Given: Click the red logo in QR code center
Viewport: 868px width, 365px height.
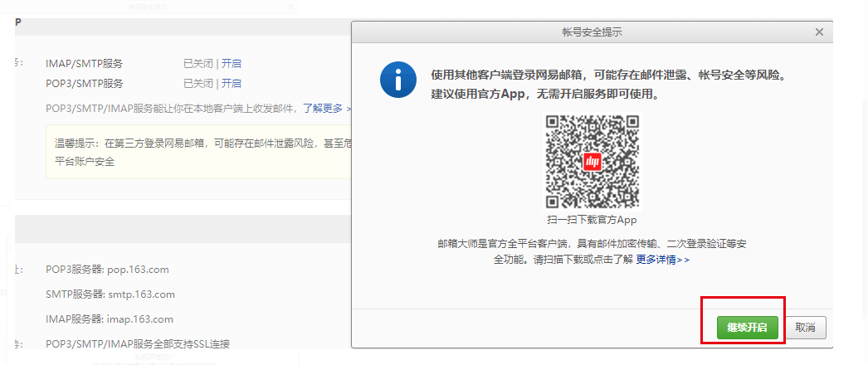Looking at the screenshot, I should [592, 162].
